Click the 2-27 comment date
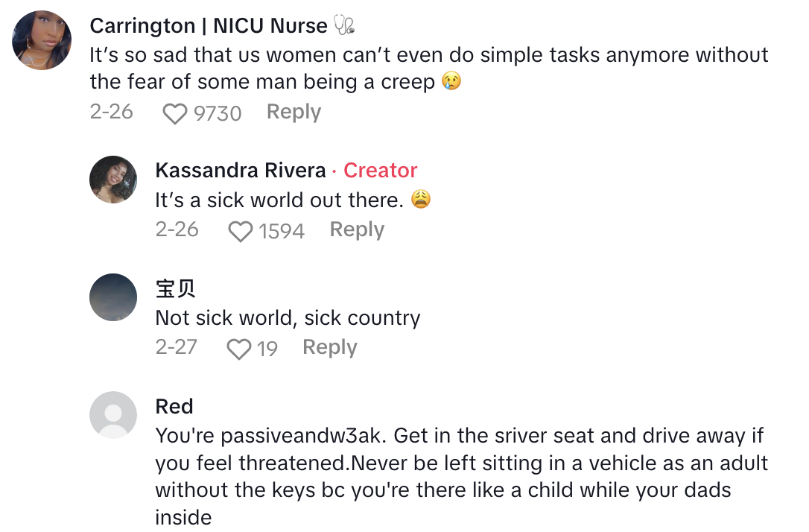809x532 pixels. pyautogui.click(x=177, y=348)
